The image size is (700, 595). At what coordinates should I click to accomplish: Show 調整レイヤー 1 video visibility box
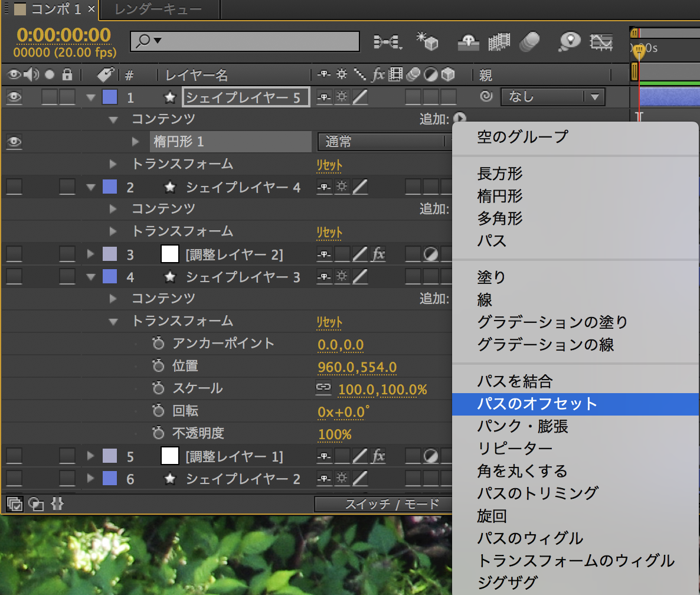tap(14, 456)
